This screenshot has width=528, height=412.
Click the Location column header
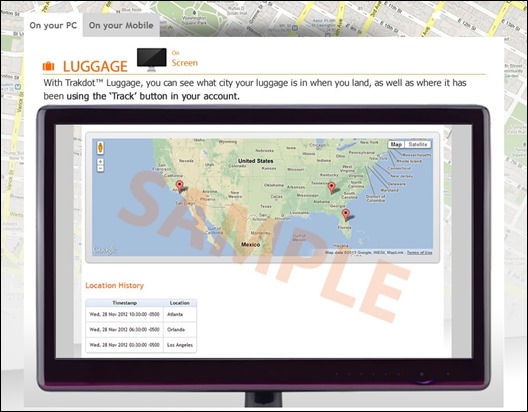point(180,303)
